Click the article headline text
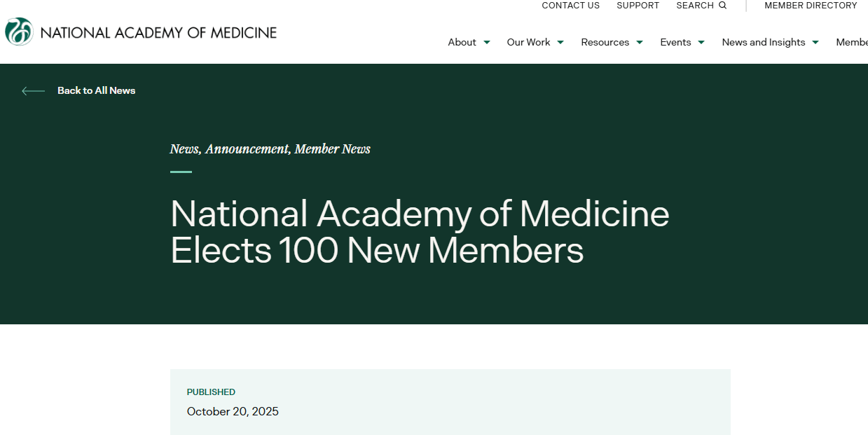The height and width of the screenshot is (435, 868). coord(419,232)
